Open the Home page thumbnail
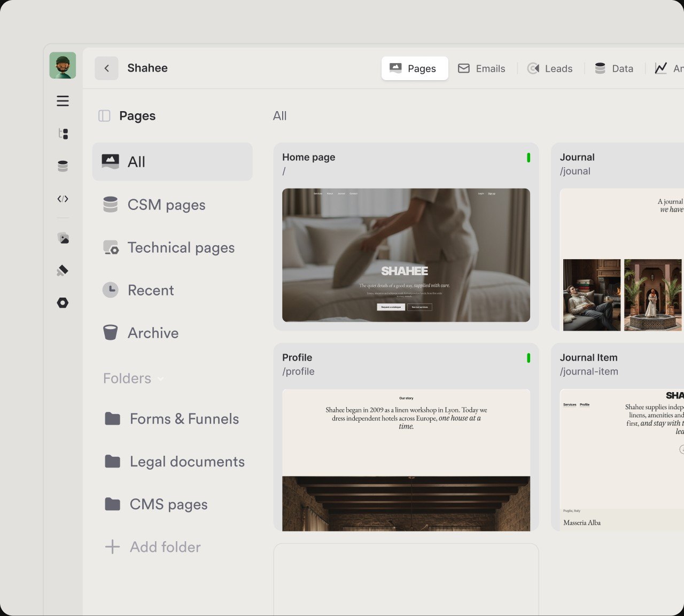 (406, 255)
